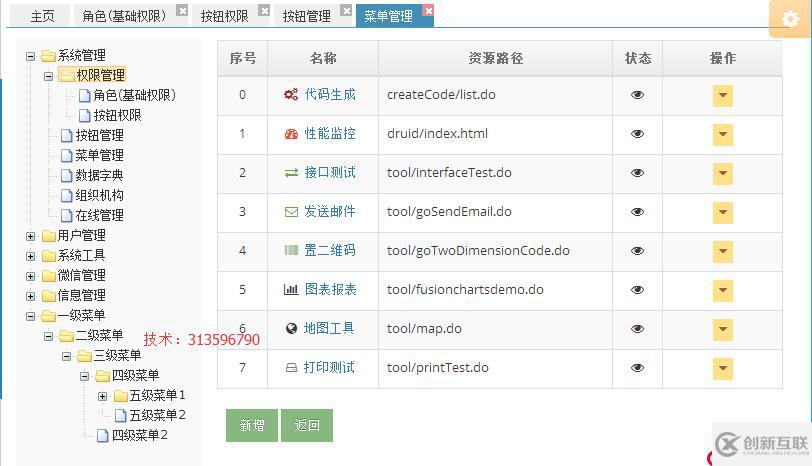This screenshot has width=812, height=466.
Task: Open action dropdown for 接口测试 row
Action: coord(722,173)
